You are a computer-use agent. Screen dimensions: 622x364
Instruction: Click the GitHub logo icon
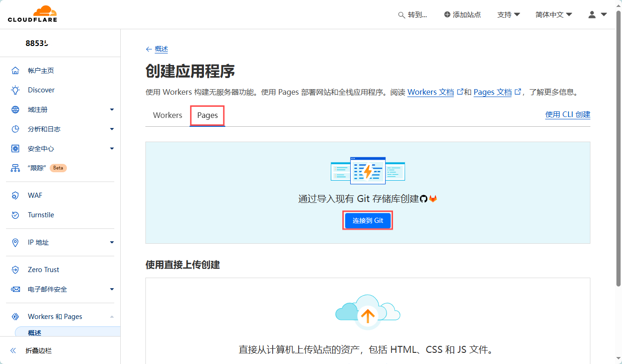click(x=423, y=199)
